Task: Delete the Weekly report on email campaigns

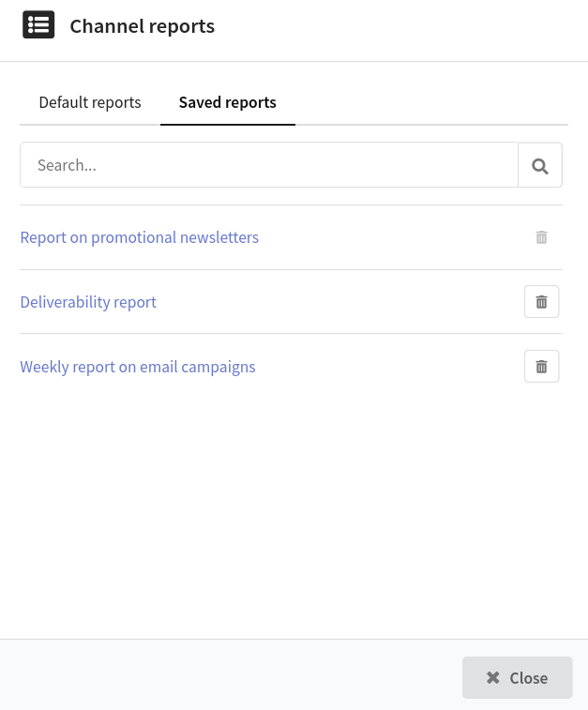Action: click(x=541, y=367)
